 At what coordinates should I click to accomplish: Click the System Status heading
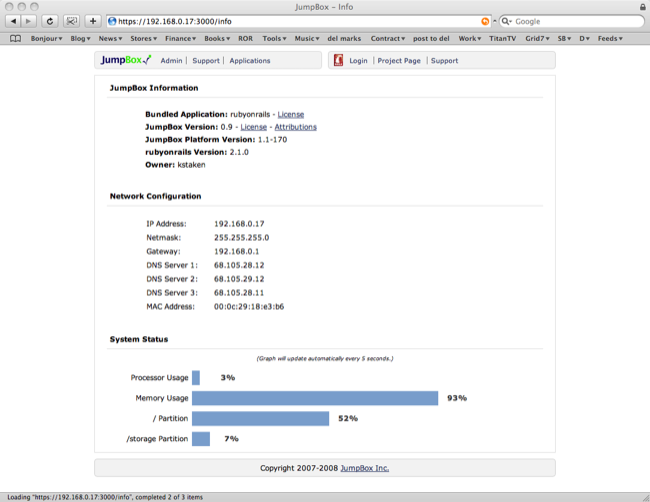pos(139,339)
